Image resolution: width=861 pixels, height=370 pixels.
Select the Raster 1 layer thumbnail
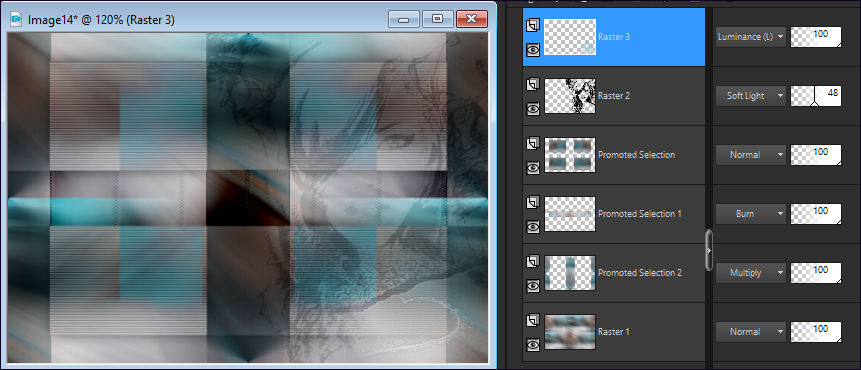(570, 332)
